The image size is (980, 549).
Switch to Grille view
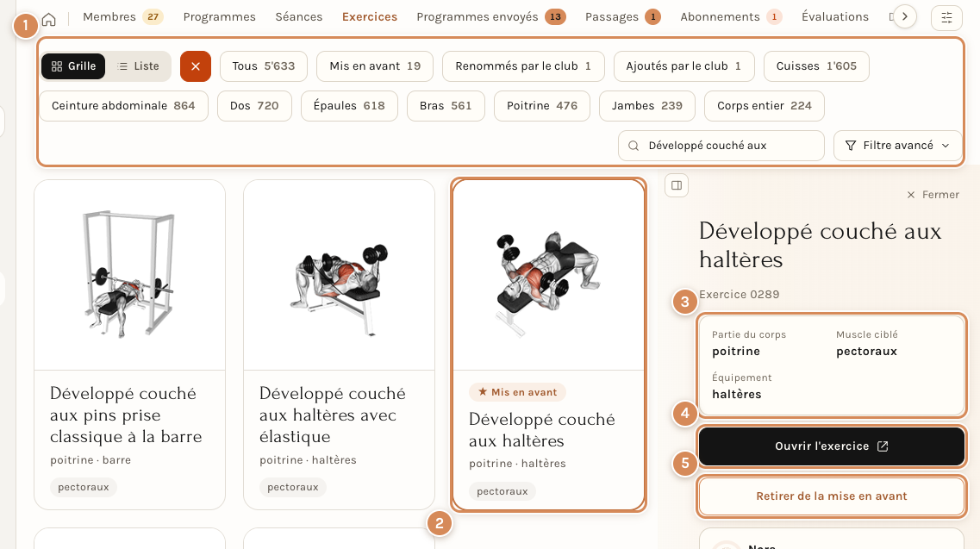73,66
